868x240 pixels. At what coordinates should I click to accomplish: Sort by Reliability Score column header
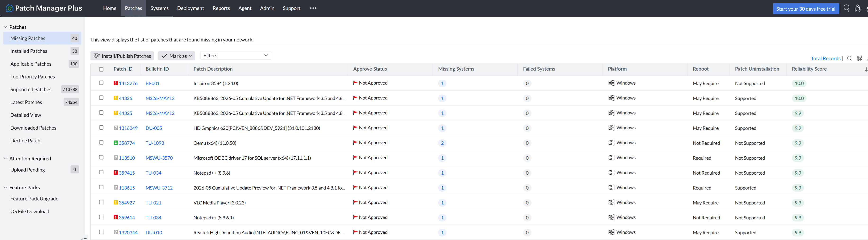809,69
